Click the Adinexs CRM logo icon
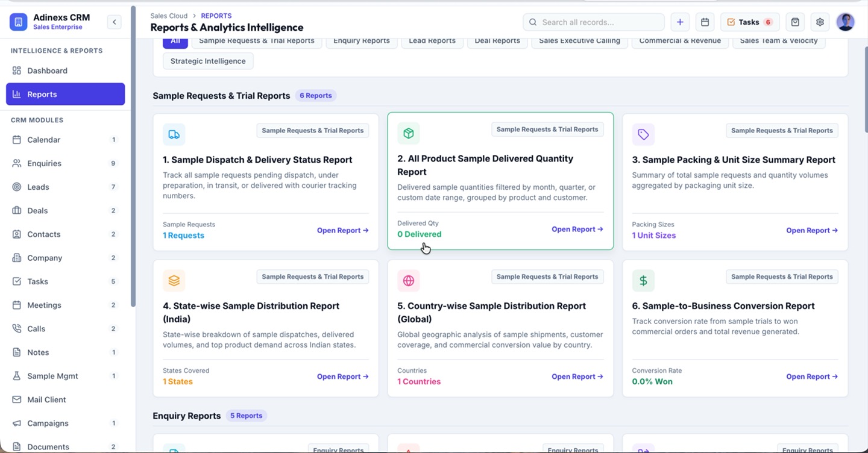 pos(19,22)
